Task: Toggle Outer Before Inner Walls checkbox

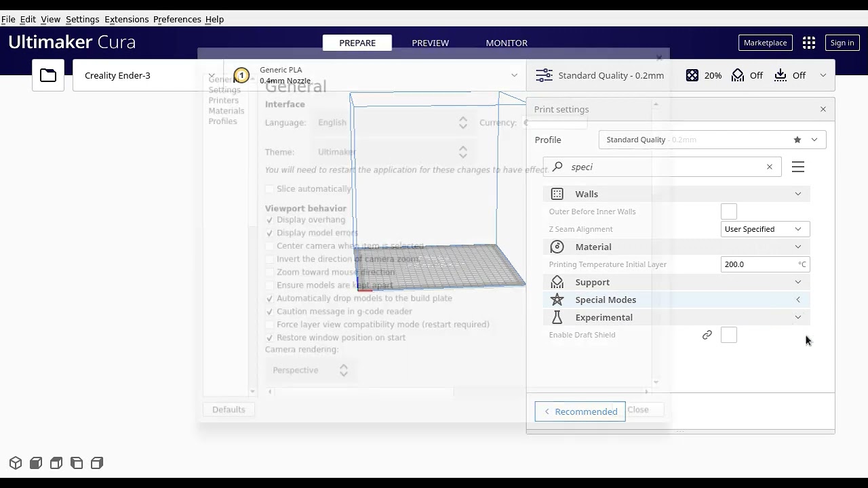Action: 729,211
